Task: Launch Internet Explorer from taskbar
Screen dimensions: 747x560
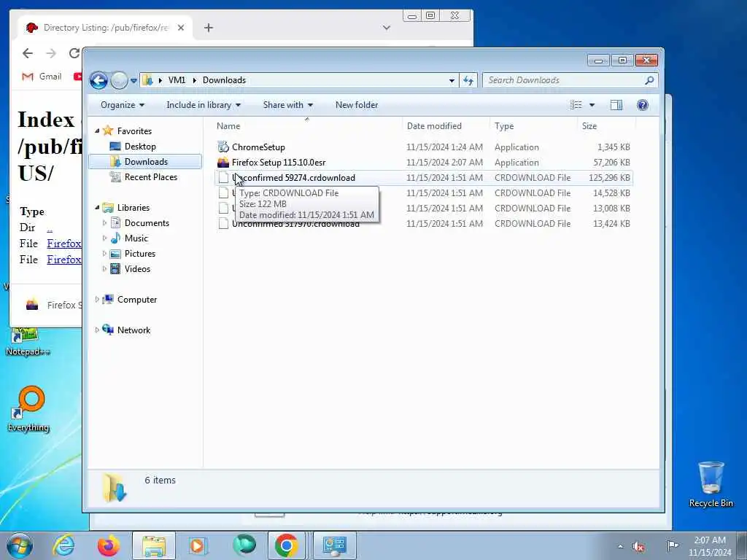Action: click(x=63, y=545)
